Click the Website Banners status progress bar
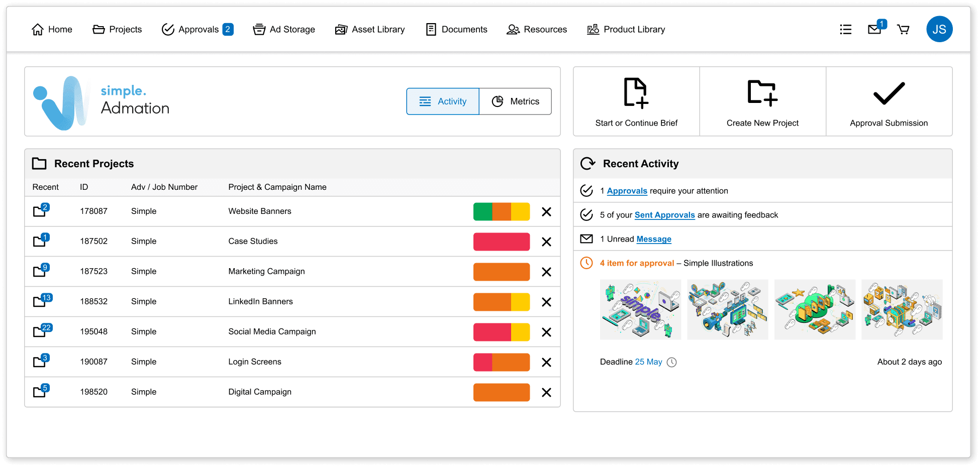980x467 pixels. point(501,211)
